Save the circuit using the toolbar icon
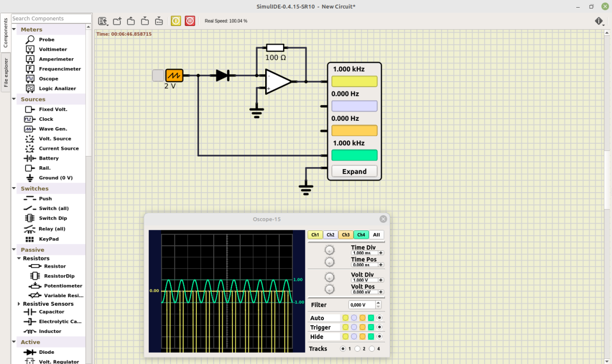This screenshot has width=612, height=364. coord(145,21)
